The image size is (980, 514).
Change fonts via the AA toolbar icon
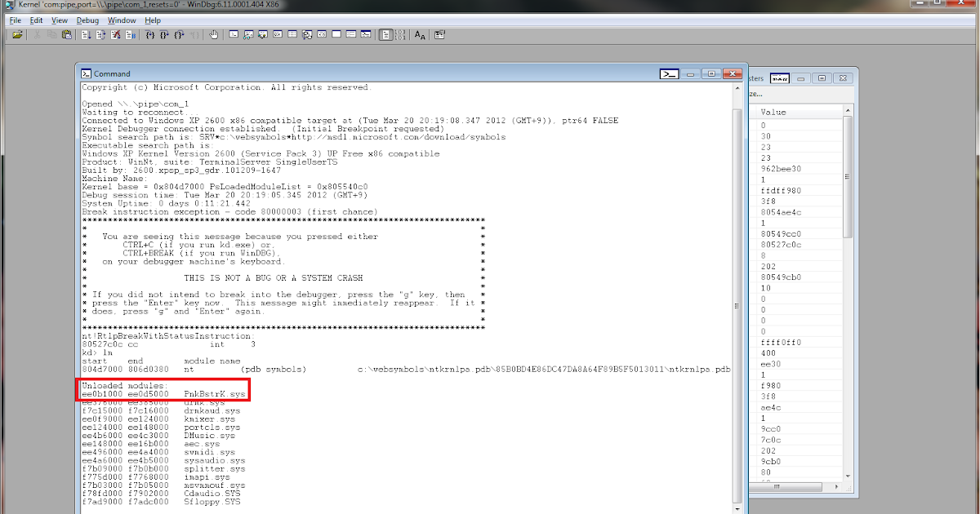pyautogui.click(x=419, y=34)
